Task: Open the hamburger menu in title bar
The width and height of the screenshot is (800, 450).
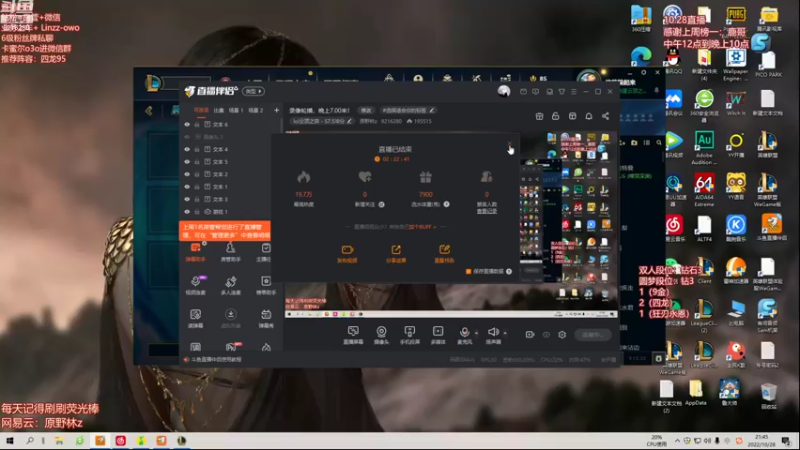Action: click(x=573, y=92)
